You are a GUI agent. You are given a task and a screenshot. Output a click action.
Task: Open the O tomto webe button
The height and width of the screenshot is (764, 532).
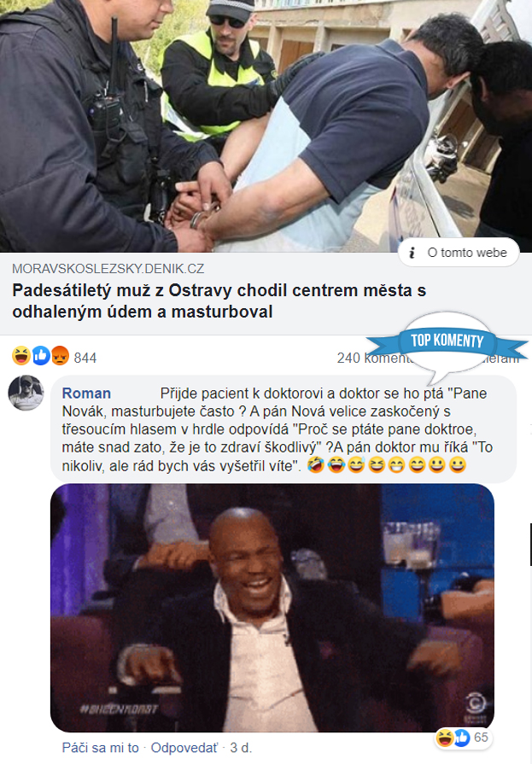pos(459,253)
